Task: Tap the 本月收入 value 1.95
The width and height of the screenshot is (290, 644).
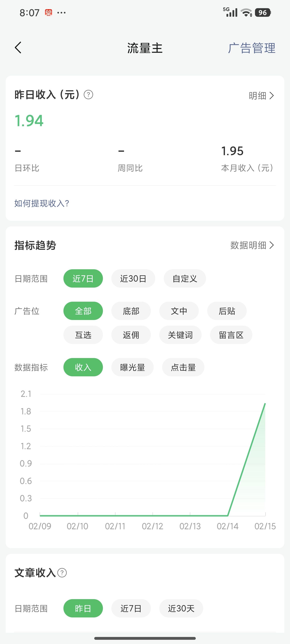Action: 232,151
